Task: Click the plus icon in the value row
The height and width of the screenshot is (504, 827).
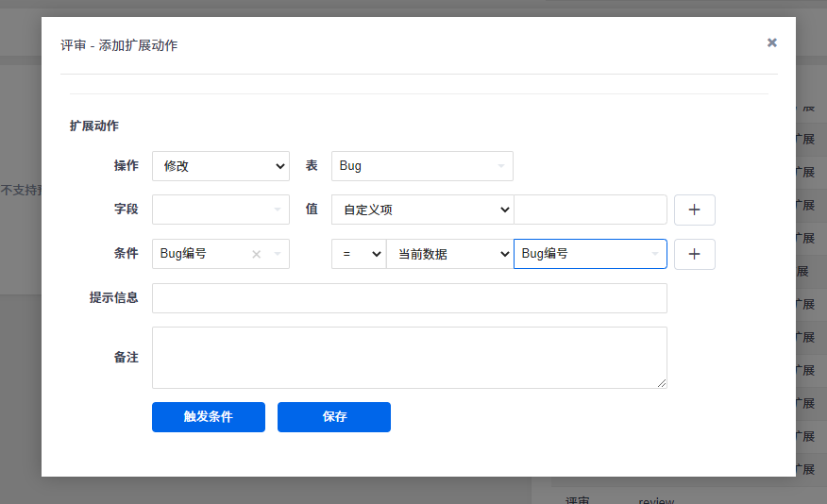Action: point(694,210)
